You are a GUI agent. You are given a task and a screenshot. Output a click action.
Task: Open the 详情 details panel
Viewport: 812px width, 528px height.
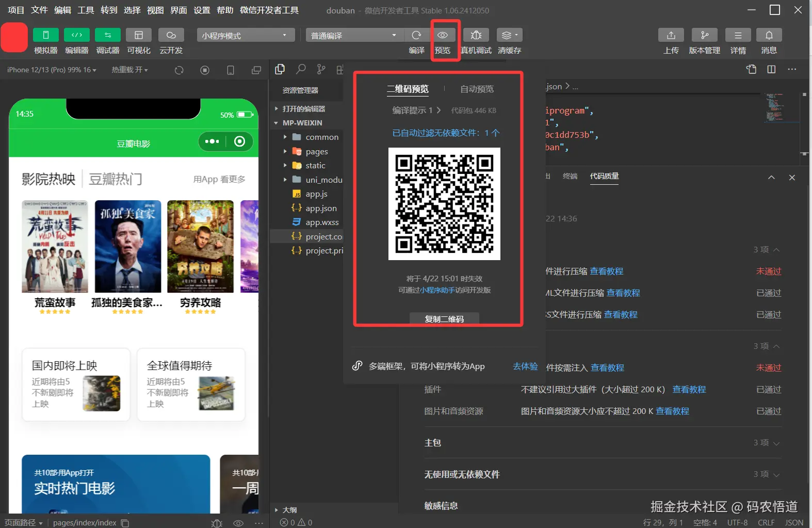tap(738, 35)
